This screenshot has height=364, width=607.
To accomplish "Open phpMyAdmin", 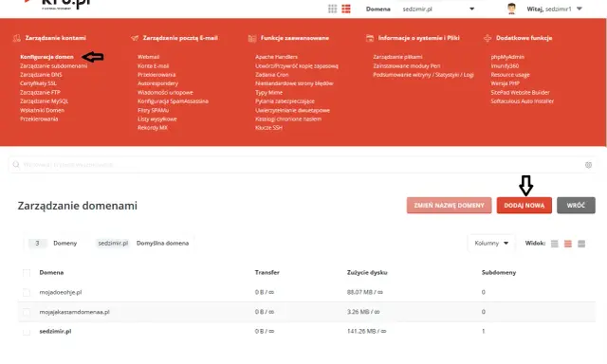I will click(x=507, y=57).
